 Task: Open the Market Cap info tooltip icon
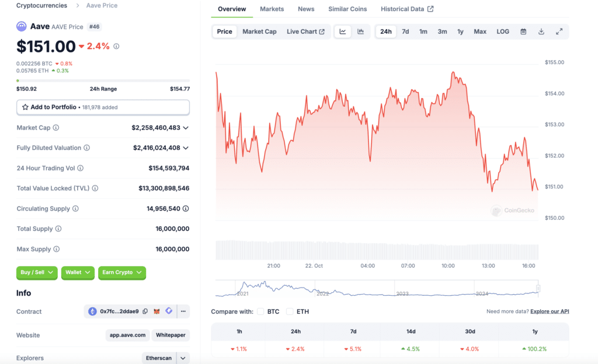[56, 128]
